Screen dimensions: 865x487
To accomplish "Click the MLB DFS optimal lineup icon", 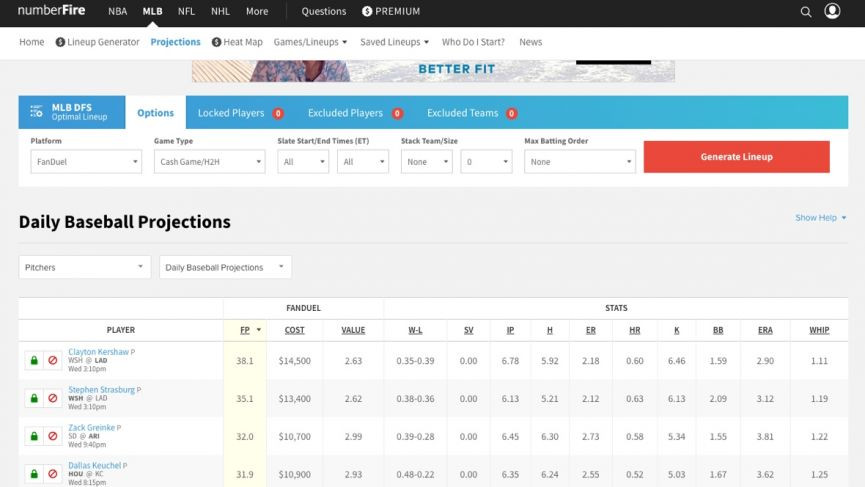I will (36, 112).
